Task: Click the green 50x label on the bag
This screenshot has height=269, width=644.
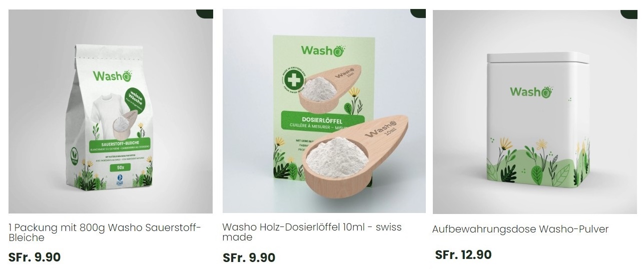Action: (x=121, y=167)
